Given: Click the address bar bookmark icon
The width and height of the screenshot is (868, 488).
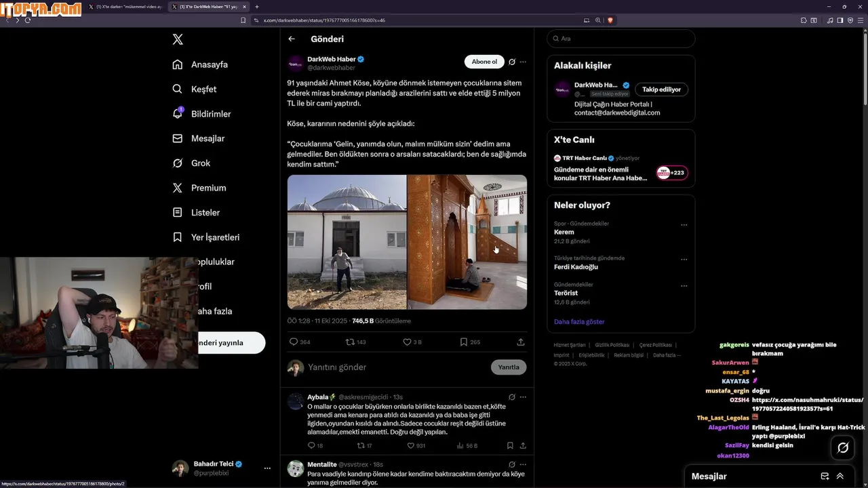Looking at the screenshot, I should point(243,20).
